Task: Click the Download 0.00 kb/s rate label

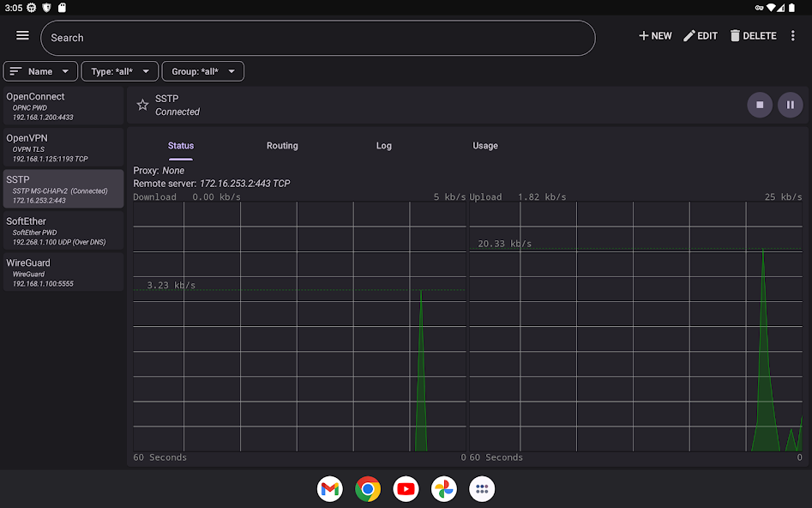Action: 187,197
